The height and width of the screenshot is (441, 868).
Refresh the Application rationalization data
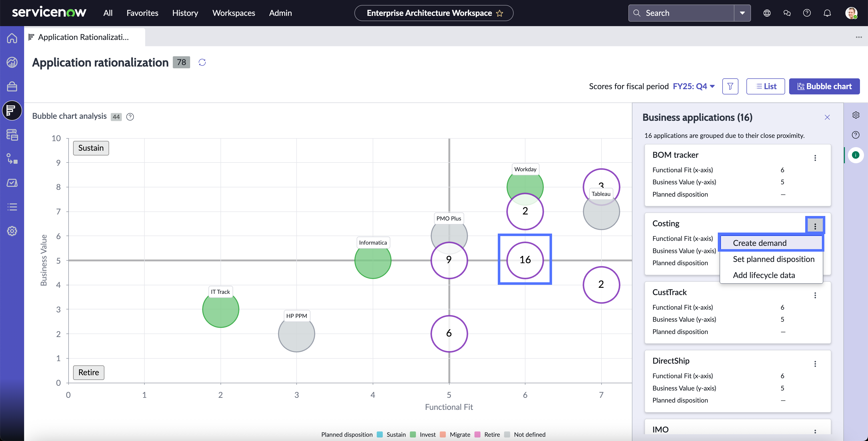tap(202, 62)
